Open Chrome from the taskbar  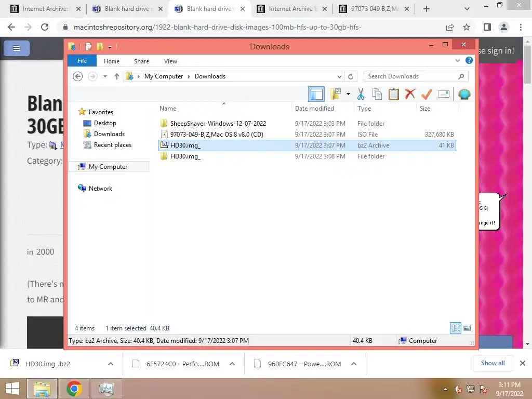coord(74,389)
